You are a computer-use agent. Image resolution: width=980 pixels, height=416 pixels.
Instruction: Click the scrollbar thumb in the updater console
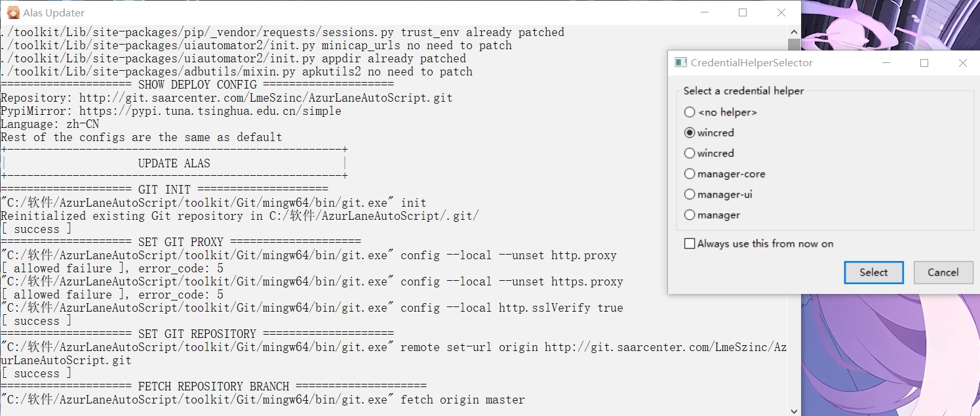pos(794,45)
